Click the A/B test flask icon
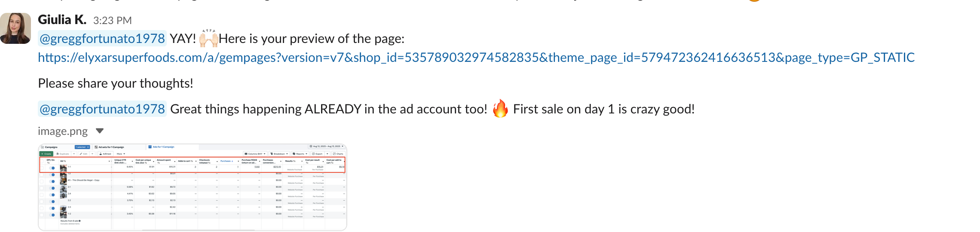Screen dimensions: 980x232 click(x=101, y=154)
